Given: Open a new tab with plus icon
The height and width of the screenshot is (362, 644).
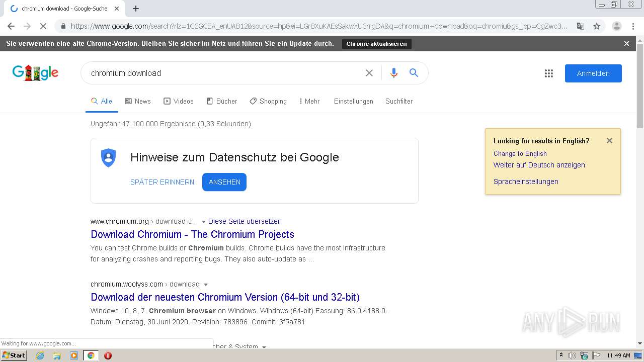Looking at the screenshot, I should (x=136, y=9).
